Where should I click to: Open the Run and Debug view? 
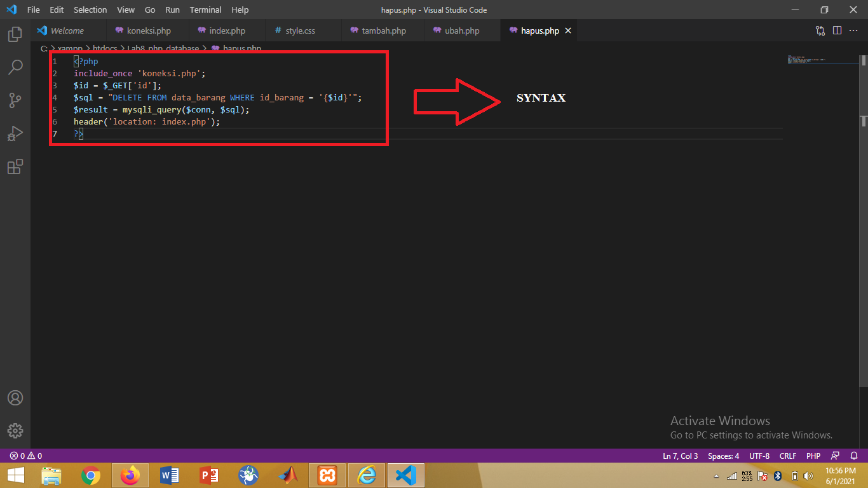[x=15, y=133]
